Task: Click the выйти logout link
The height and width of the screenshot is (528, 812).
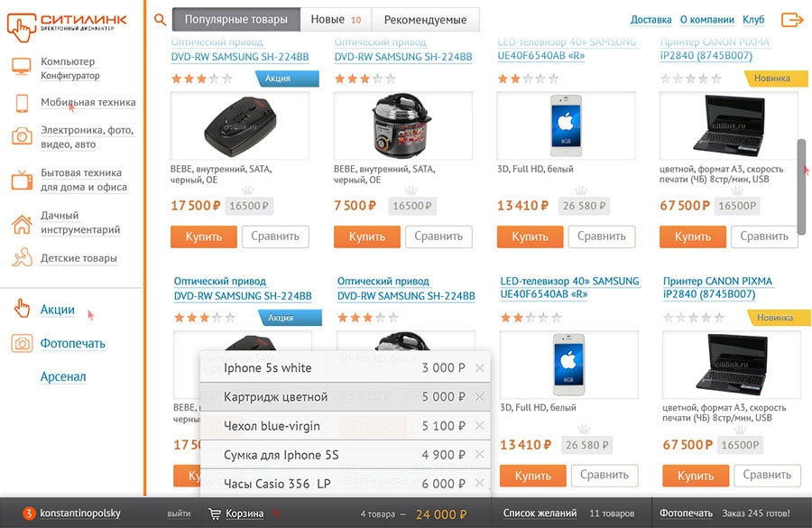Action: tap(179, 514)
